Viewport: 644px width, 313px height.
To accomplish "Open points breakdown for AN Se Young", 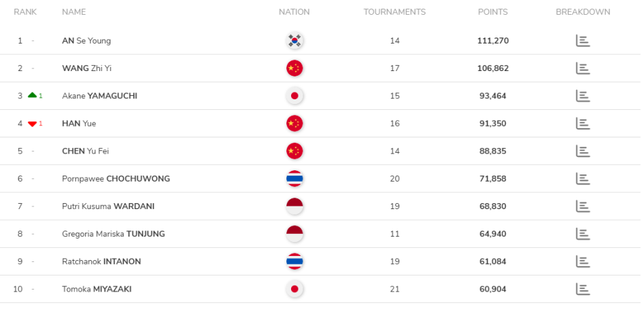I will pos(582,41).
